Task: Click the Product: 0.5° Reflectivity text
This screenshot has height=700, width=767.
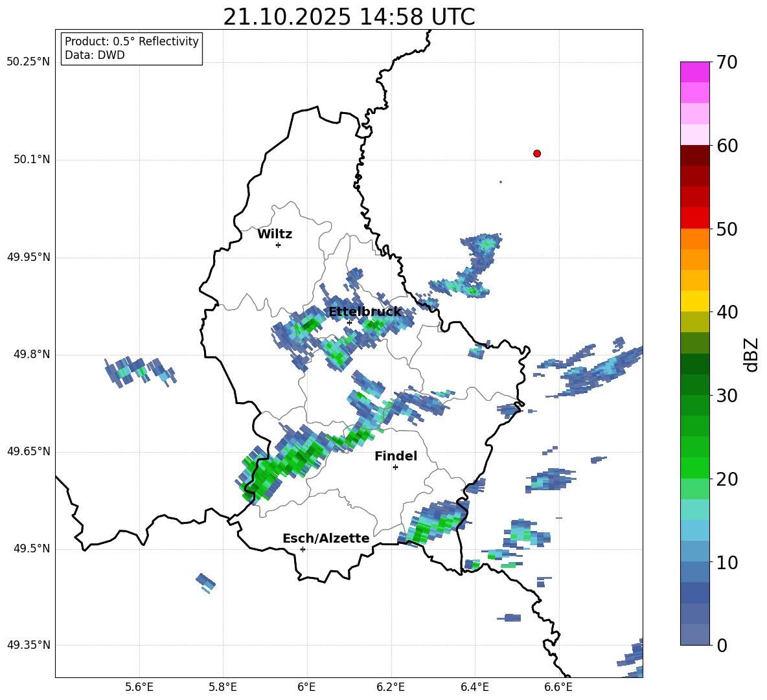Action: pos(132,41)
